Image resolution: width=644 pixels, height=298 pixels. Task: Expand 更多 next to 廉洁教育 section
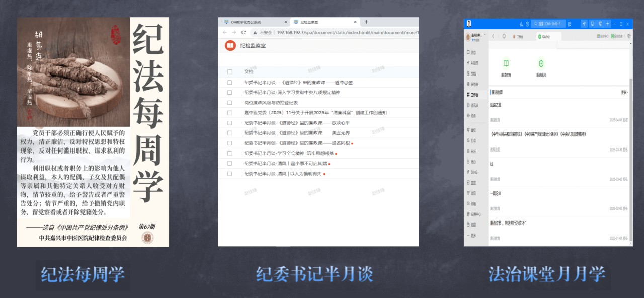[x=624, y=93]
